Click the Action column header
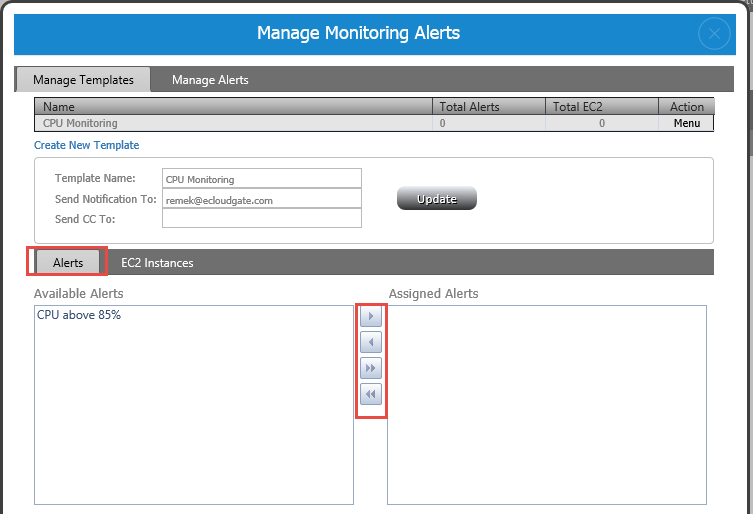753x514 pixels. point(687,106)
